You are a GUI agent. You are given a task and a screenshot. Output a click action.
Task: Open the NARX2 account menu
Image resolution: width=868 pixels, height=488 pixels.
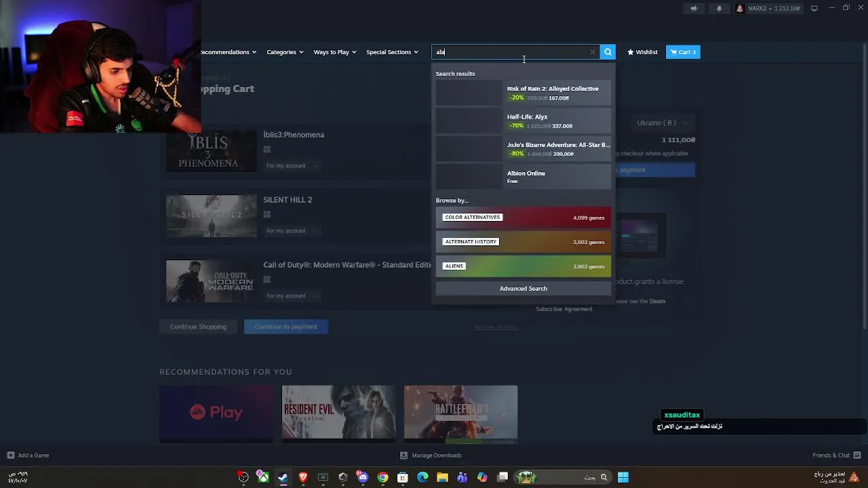(768, 8)
